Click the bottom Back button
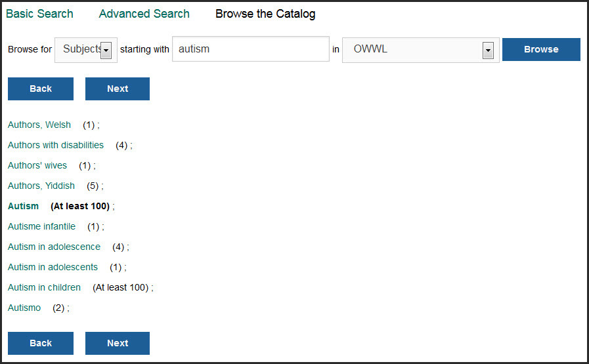The height and width of the screenshot is (364, 589). click(41, 343)
